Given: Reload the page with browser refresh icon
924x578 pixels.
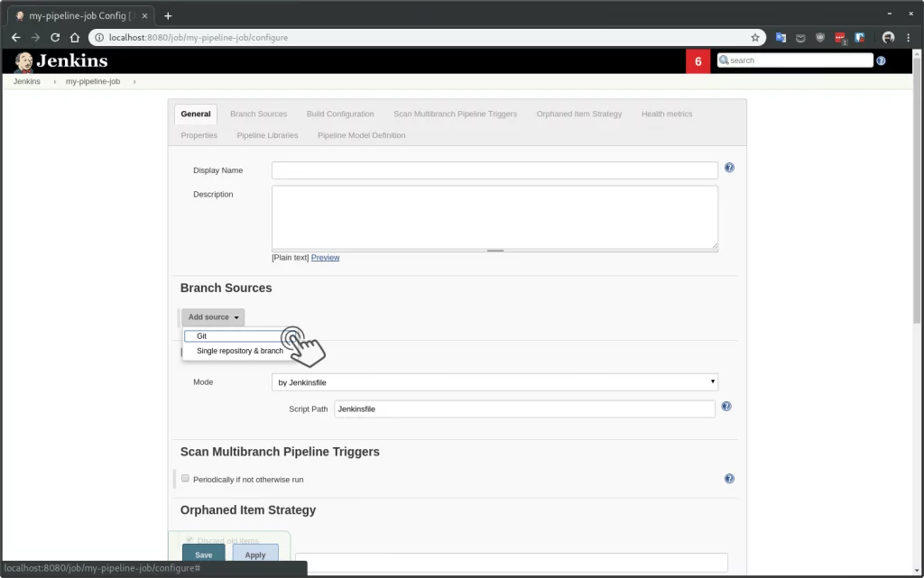Looking at the screenshot, I should pos(55,38).
